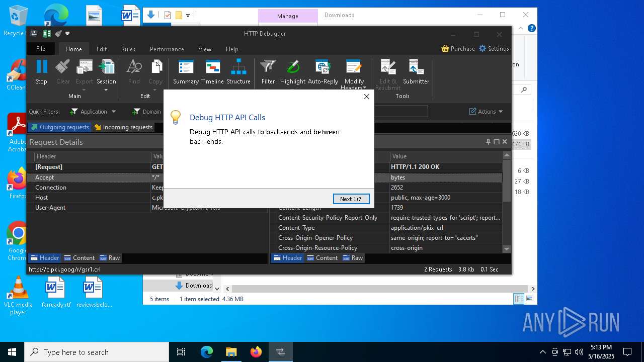Open the Modify Headers tool
Image resolution: width=644 pixels, height=362 pixels.
click(x=354, y=74)
